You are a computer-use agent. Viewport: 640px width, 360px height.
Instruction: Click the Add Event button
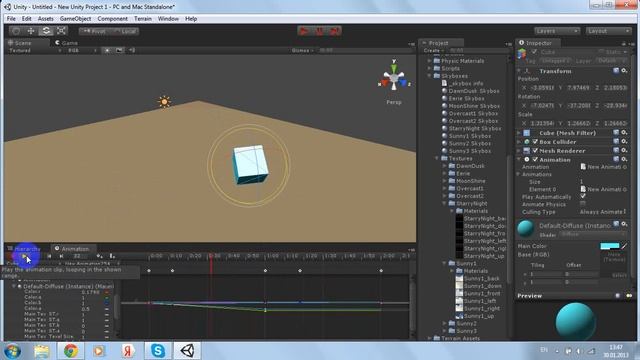point(112,256)
